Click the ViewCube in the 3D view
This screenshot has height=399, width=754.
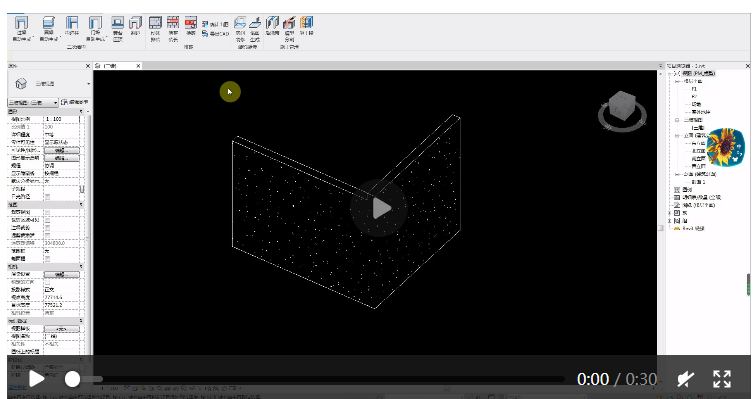(622, 111)
